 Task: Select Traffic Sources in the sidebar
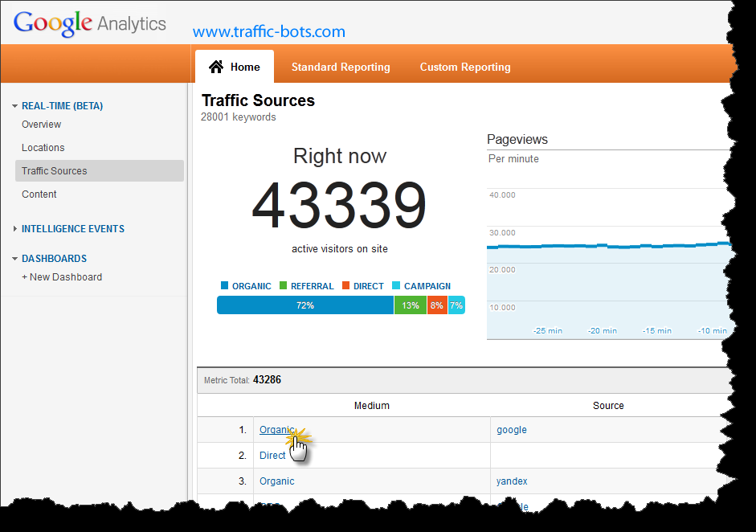(55, 171)
